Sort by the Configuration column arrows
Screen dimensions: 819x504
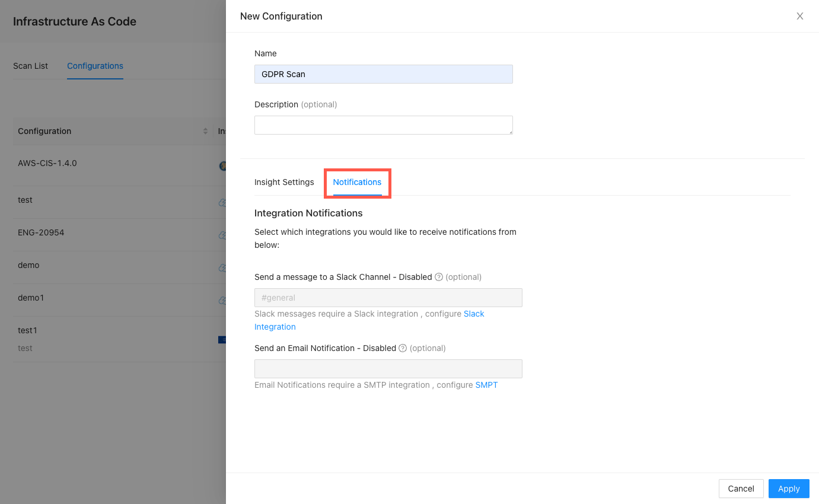pos(206,131)
